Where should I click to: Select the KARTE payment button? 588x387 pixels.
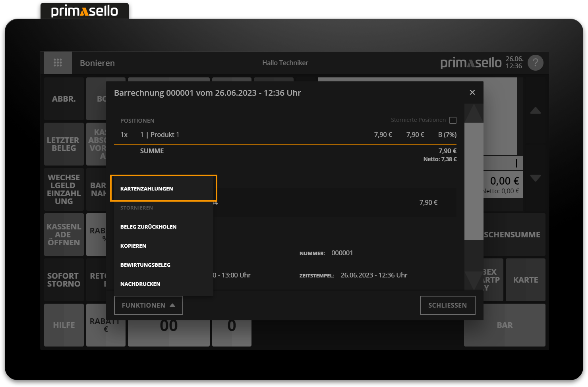(x=525, y=280)
